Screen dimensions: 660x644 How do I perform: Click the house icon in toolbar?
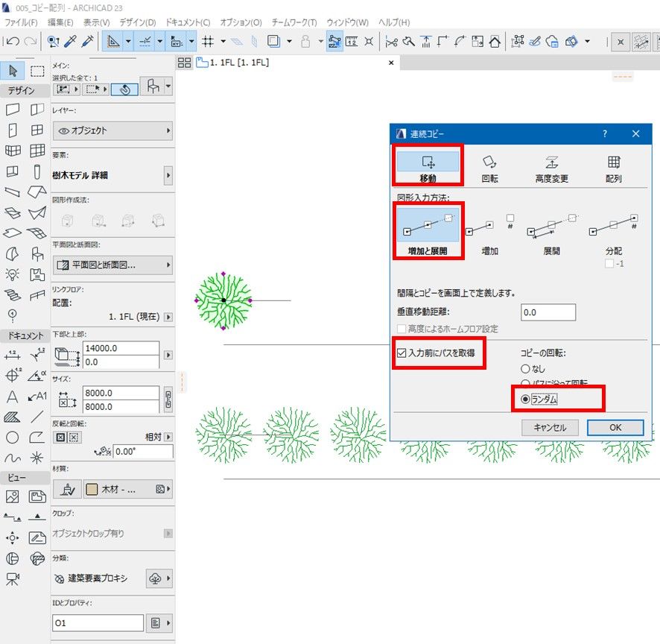point(495,41)
